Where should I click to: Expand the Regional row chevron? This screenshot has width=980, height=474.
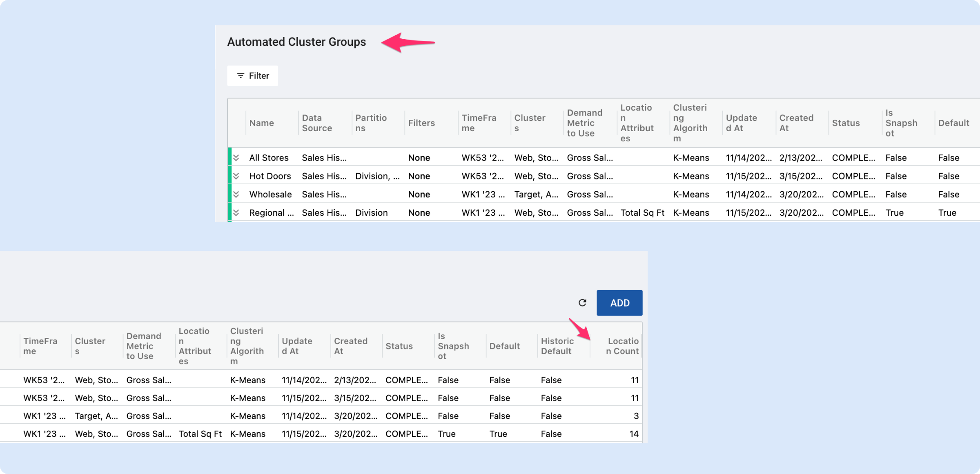(236, 213)
